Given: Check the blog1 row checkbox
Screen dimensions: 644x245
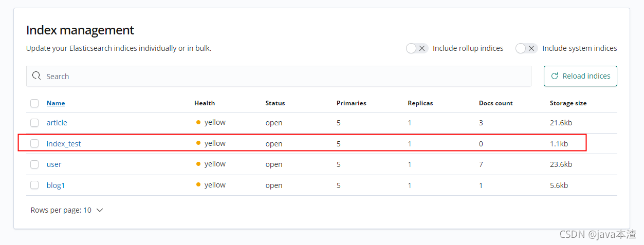Looking at the screenshot, I should [x=34, y=185].
